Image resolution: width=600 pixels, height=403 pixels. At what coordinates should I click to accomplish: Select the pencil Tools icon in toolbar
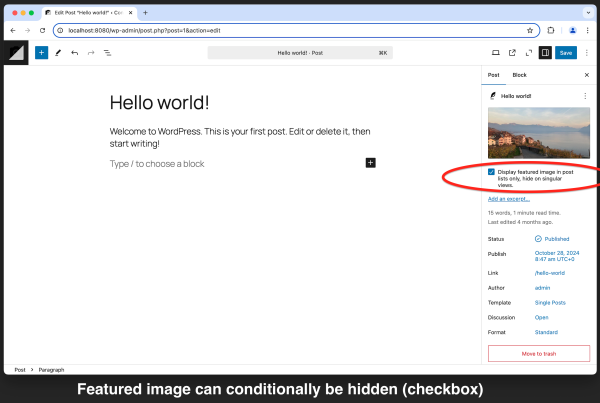click(58, 52)
